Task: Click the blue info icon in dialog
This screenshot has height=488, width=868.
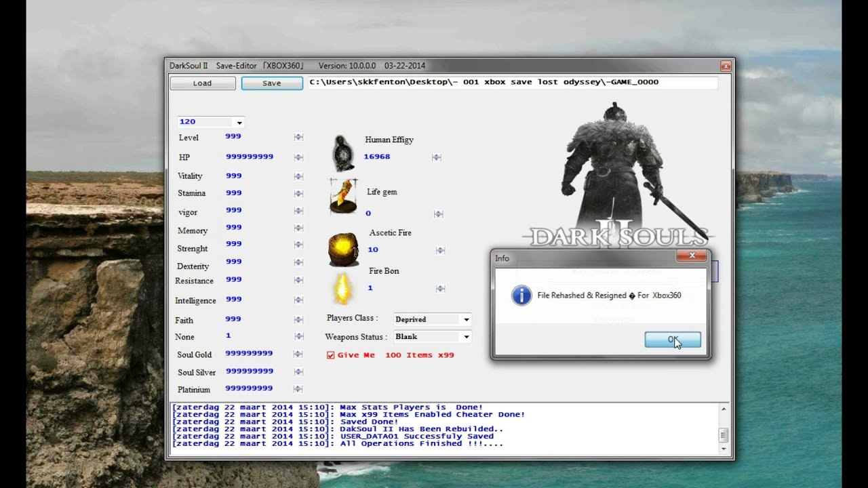Action: tap(521, 296)
